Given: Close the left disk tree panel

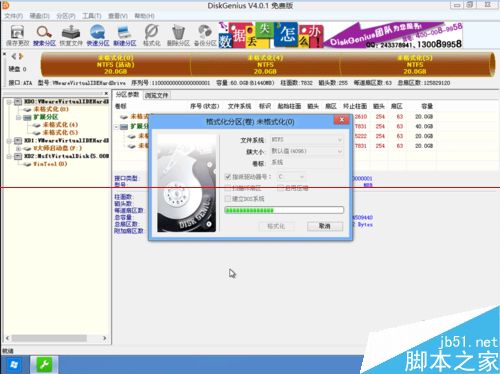Looking at the screenshot, I should click(106, 94).
